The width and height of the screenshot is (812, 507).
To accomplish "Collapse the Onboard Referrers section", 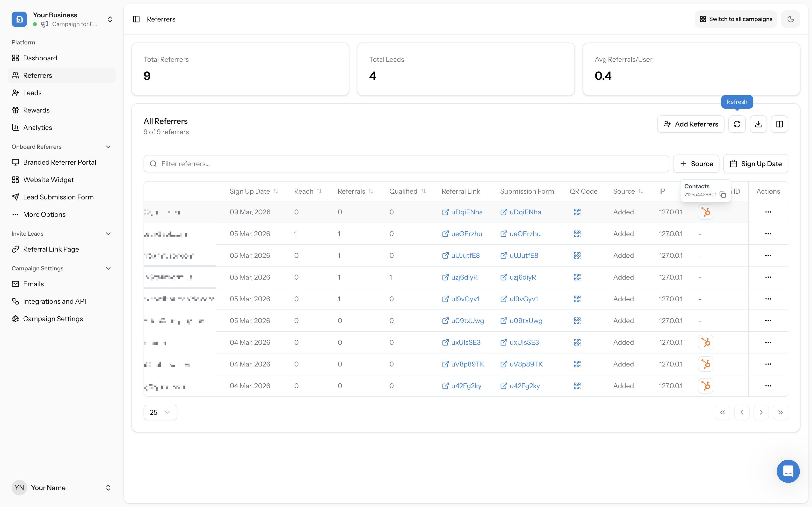I will 108,147.
